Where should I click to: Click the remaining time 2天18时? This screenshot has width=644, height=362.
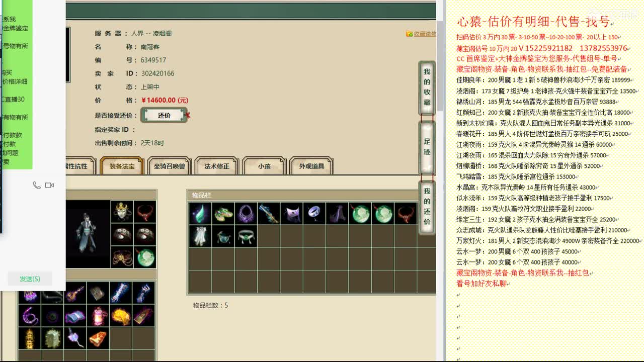(152, 143)
